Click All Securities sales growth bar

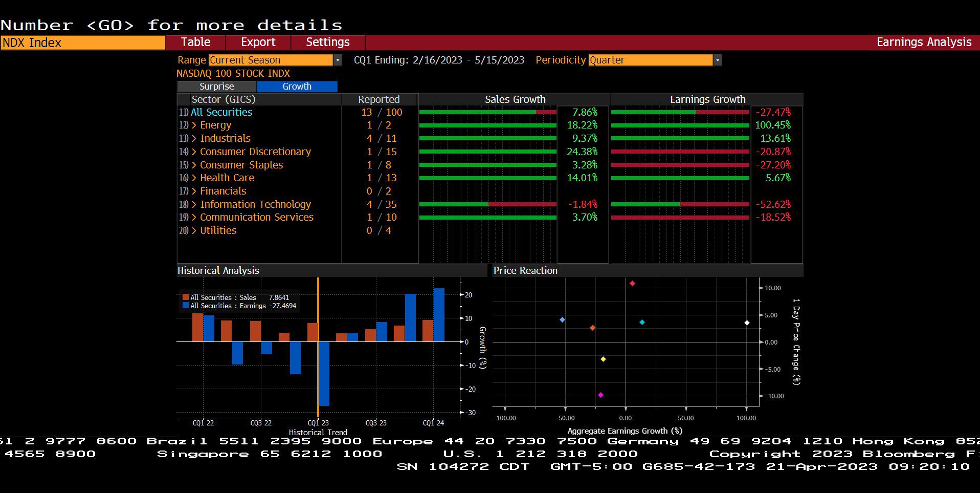(487, 112)
